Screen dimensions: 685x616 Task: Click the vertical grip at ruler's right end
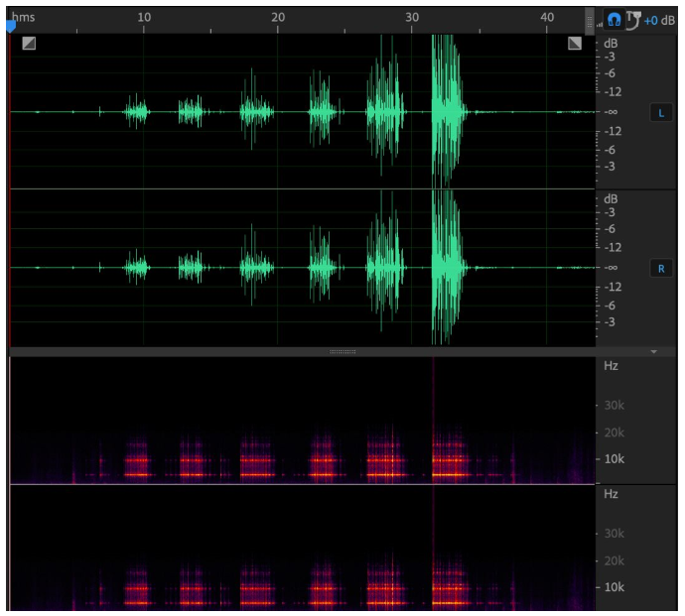point(590,19)
